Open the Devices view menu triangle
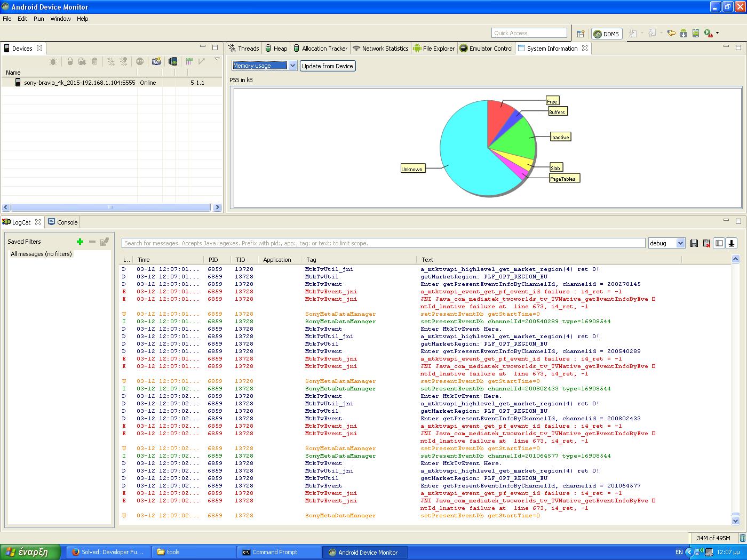 (x=217, y=59)
